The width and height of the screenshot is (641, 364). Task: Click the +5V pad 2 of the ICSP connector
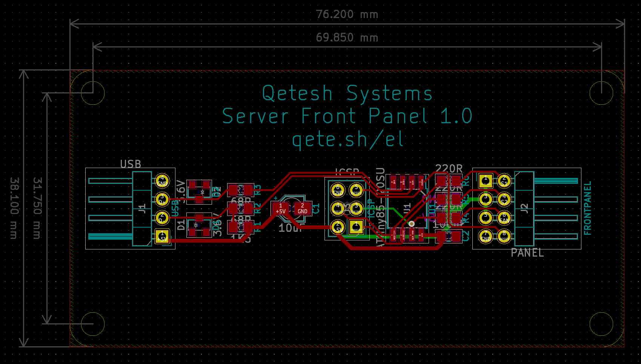tap(338, 227)
